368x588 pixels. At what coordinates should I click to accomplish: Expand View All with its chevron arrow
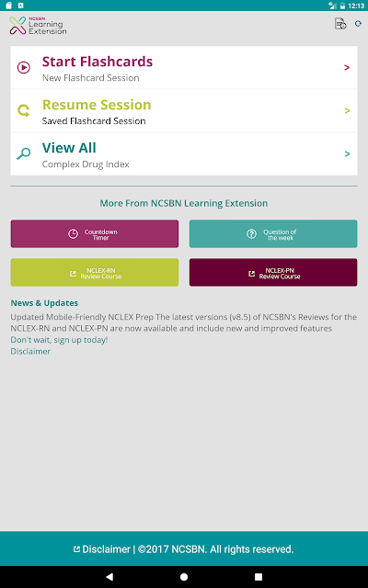tap(347, 153)
